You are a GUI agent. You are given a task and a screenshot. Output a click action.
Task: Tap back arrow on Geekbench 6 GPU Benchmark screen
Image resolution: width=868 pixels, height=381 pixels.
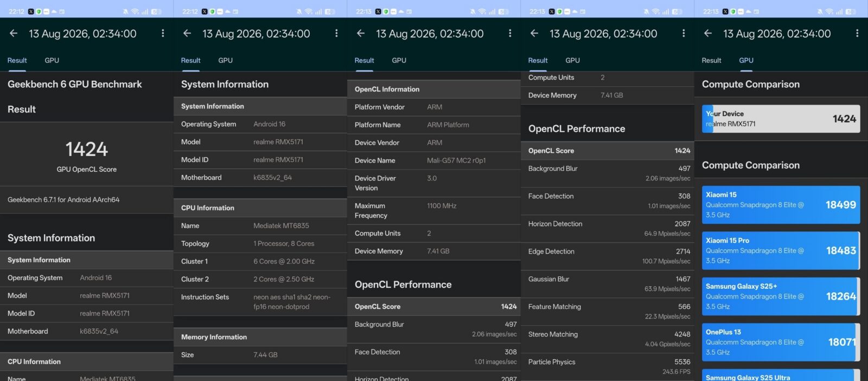pos(14,34)
